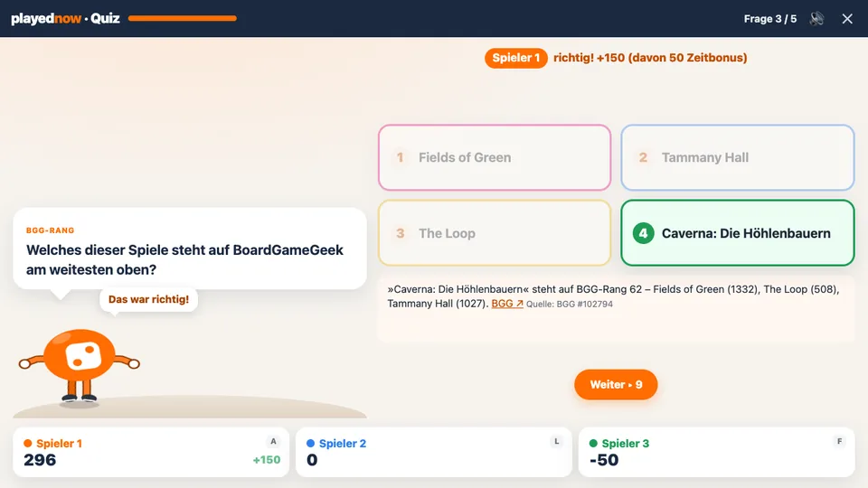
Task: Click the Frage 3 / 5 counter
Action: click(770, 19)
